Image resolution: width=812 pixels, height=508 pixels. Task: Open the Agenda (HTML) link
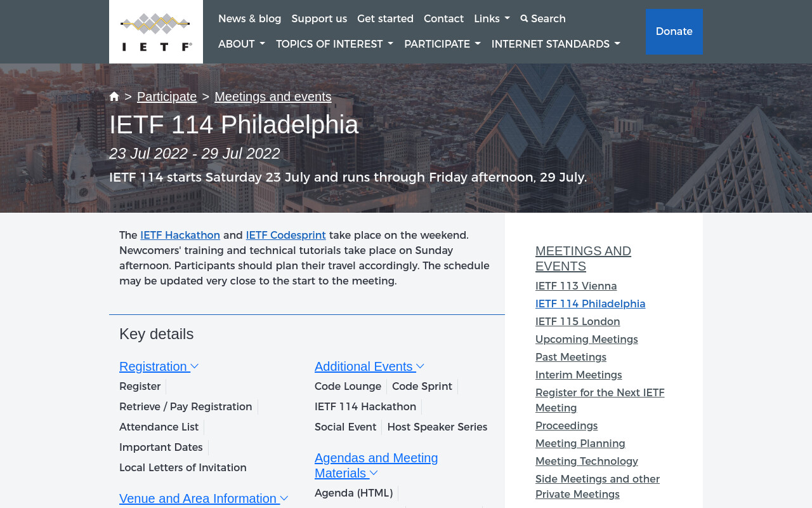354,493
